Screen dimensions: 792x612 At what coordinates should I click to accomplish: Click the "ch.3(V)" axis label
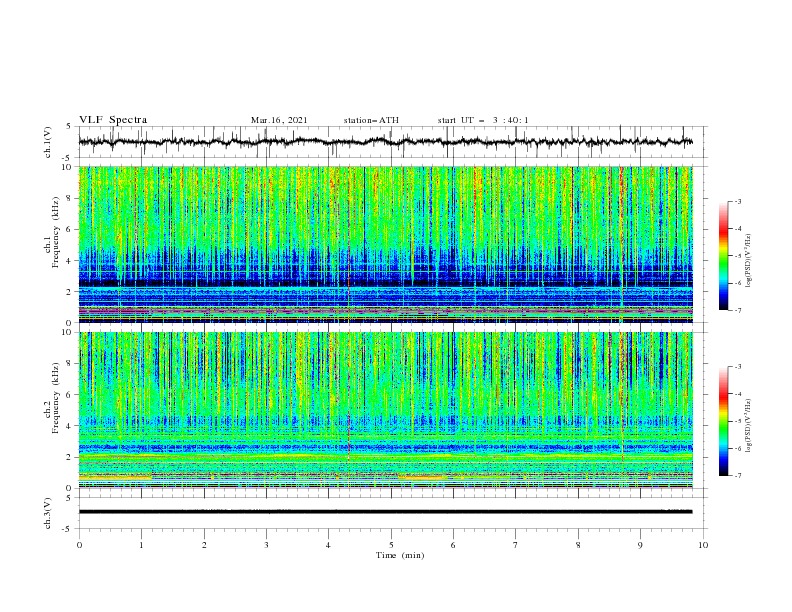(x=48, y=513)
